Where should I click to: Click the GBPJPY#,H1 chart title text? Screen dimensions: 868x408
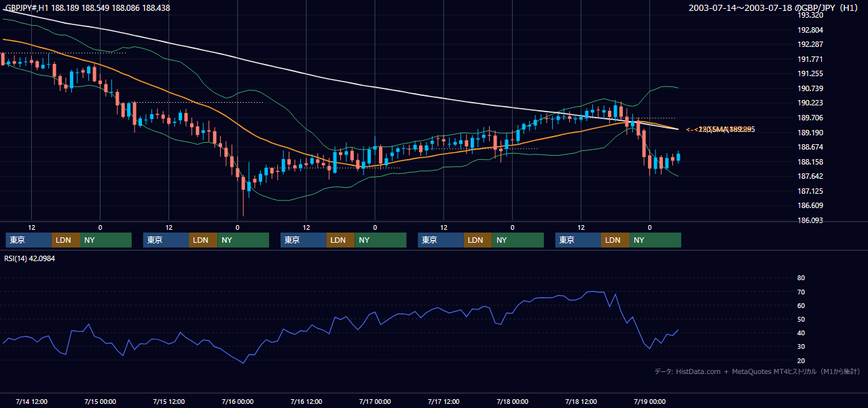[x=87, y=8]
